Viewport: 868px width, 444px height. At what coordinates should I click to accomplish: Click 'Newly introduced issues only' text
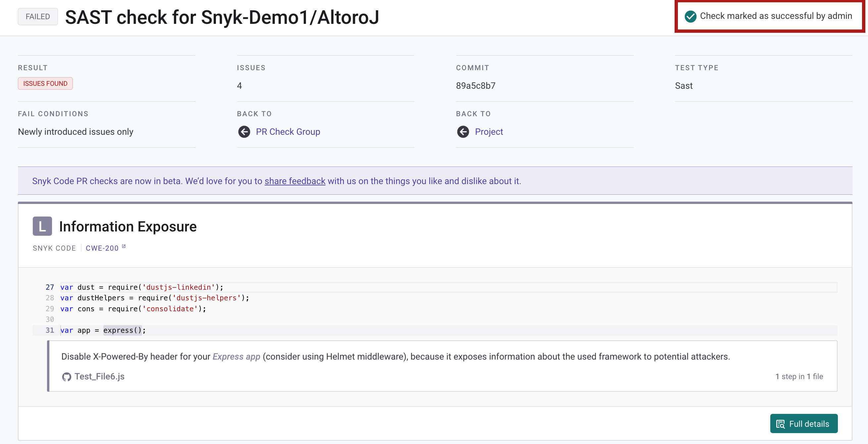coord(76,132)
